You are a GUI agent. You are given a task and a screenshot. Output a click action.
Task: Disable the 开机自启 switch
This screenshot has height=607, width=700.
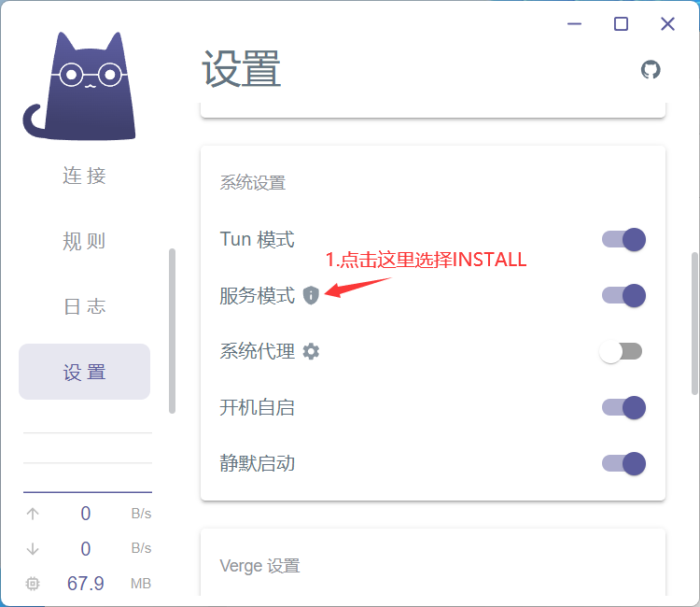point(623,407)
